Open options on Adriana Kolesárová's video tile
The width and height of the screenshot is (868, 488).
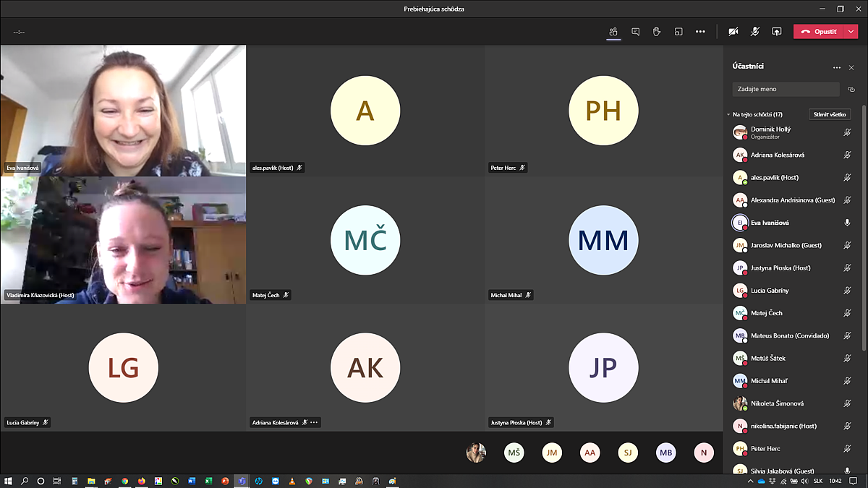[314, 422]
